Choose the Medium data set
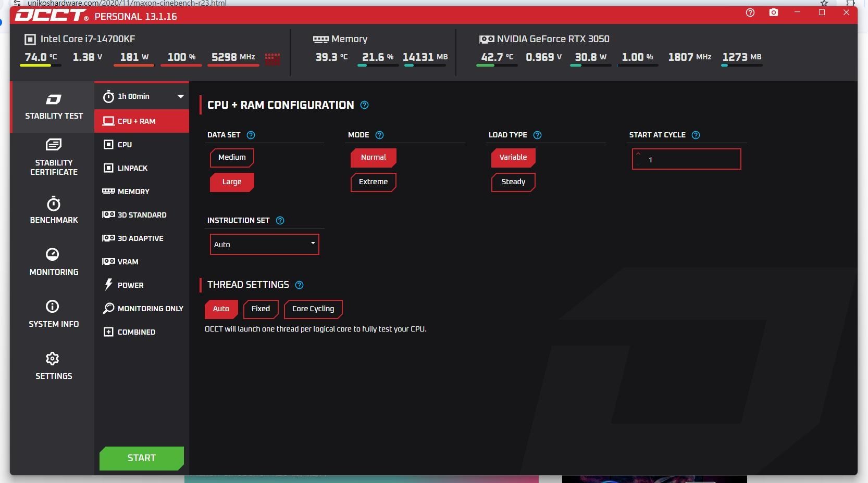This screenshot has height=483, width=868. (x=232, y=158)
